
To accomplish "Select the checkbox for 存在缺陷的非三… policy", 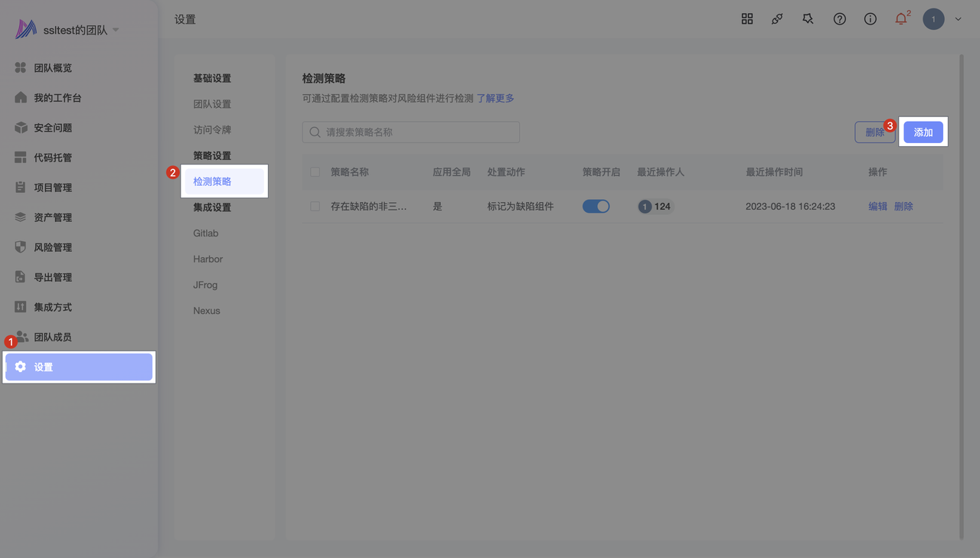I will 315,206.
